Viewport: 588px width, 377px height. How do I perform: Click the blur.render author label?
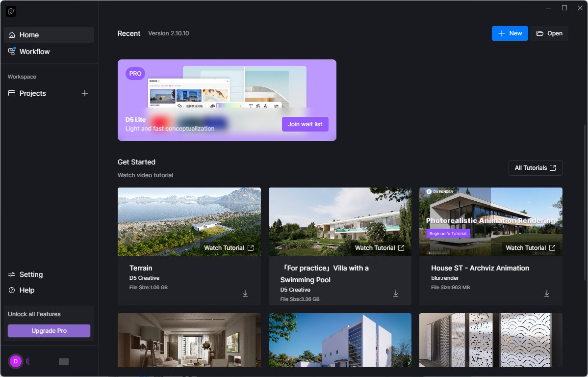click(445, 278)
